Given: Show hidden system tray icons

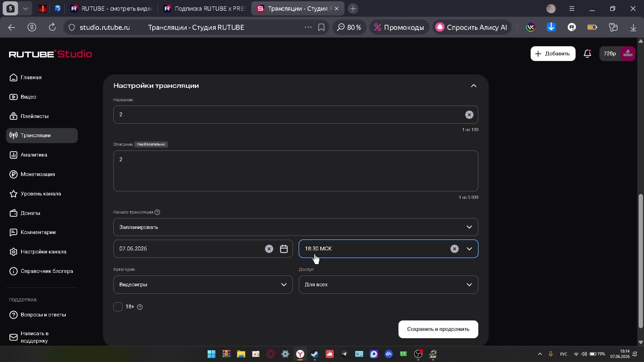Looking at the screenshot, I should pos(540,354).
